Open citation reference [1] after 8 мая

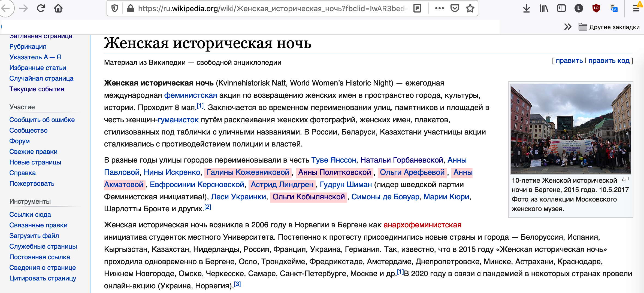pos(200,106)
